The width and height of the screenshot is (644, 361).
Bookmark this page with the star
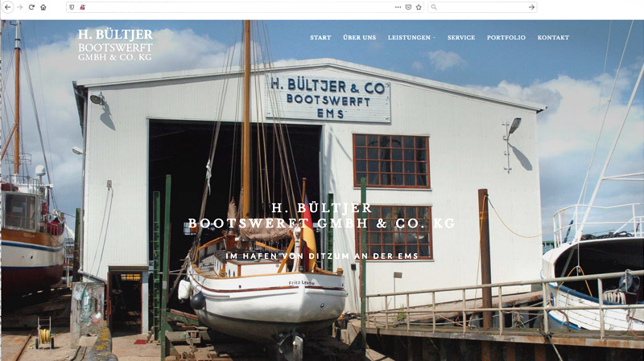point(419,7)
